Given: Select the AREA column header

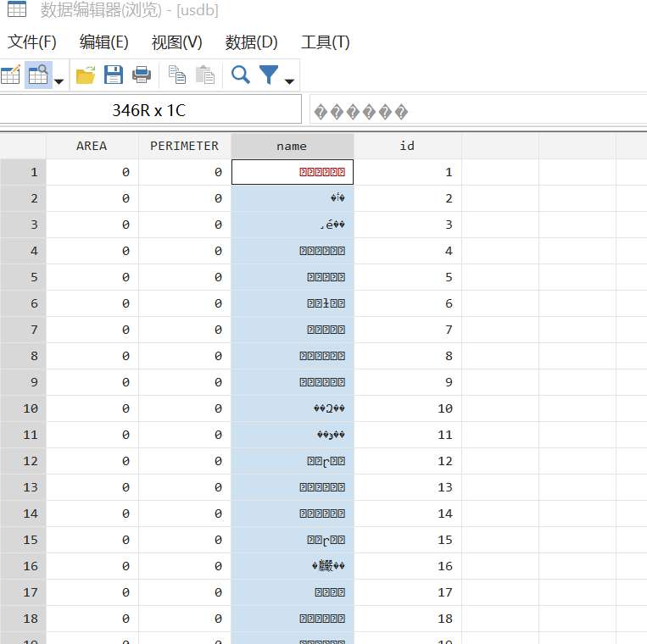Looking at the screenshot, I should (x=92, y=146).
